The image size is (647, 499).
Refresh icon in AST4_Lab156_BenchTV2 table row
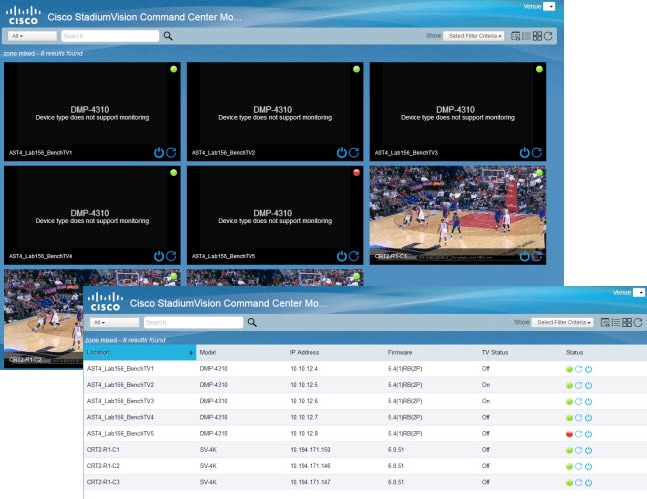pyautogui.click(x=579, y=385)
